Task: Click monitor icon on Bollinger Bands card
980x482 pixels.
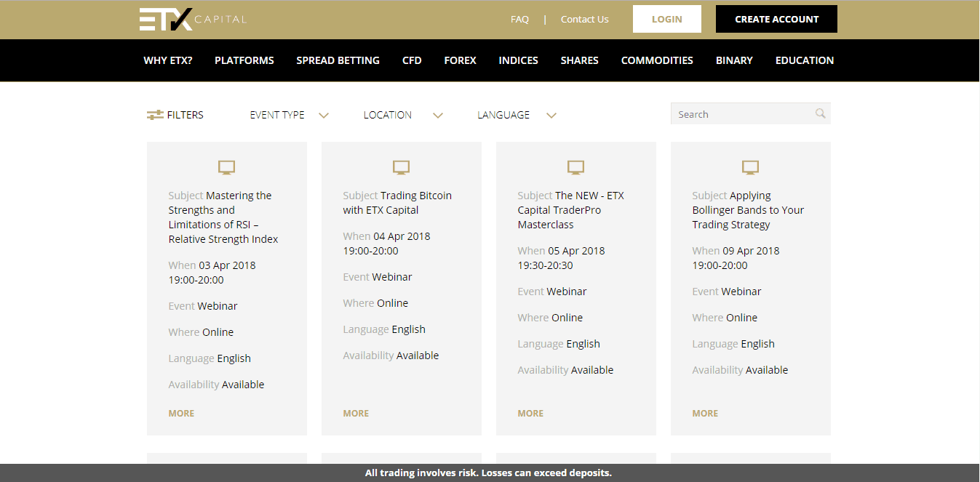Action: click(x=751, y=168)
